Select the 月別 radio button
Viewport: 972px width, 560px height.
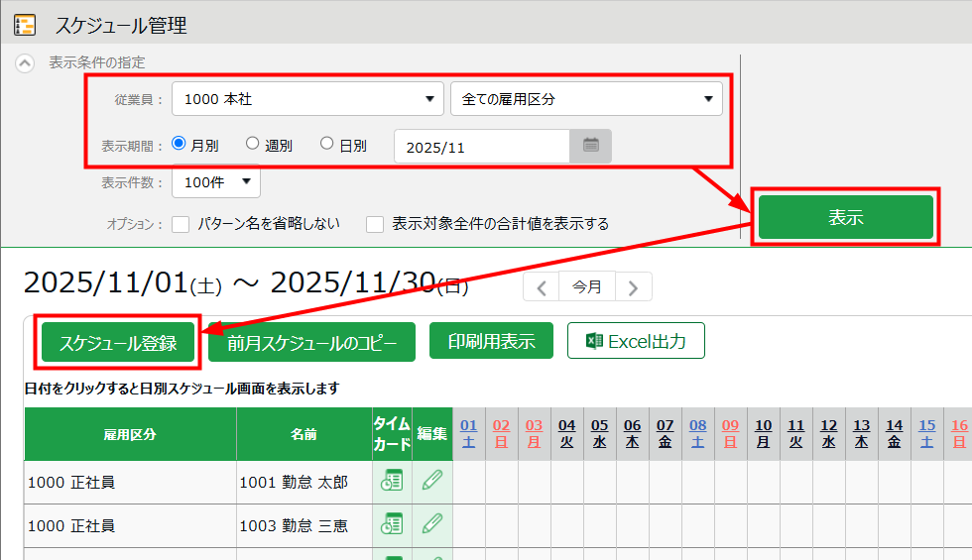pos(180,144)
